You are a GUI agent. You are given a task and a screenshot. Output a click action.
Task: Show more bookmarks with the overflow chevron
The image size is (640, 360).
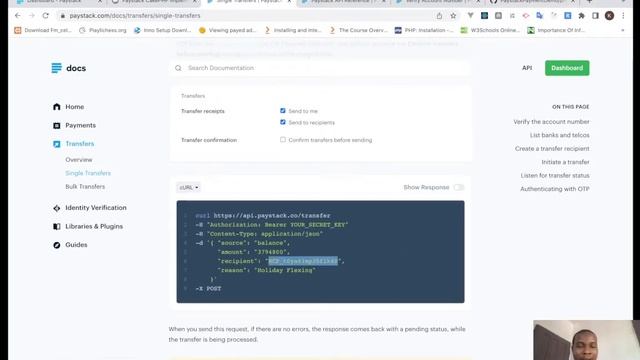[x=622, y=30]
